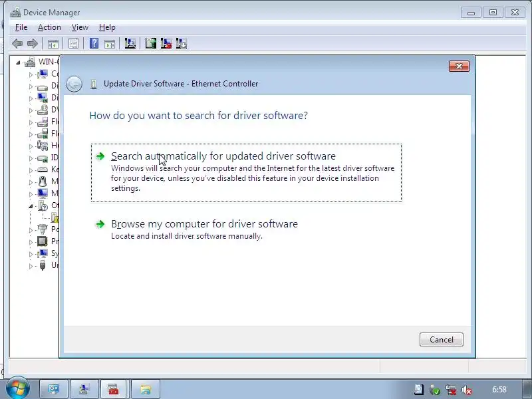Click Cancel in Update Driver dialog
The width and height of the screenshot is (532, 399).
(x=442, y=340)
